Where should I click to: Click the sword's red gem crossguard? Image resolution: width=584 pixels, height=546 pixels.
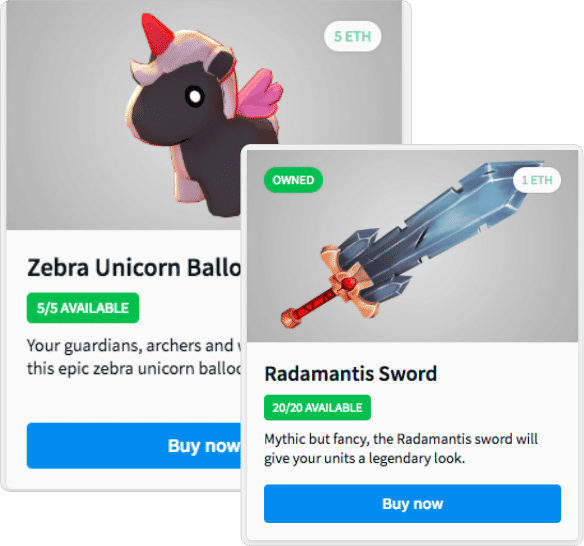[x=348, y=283]
